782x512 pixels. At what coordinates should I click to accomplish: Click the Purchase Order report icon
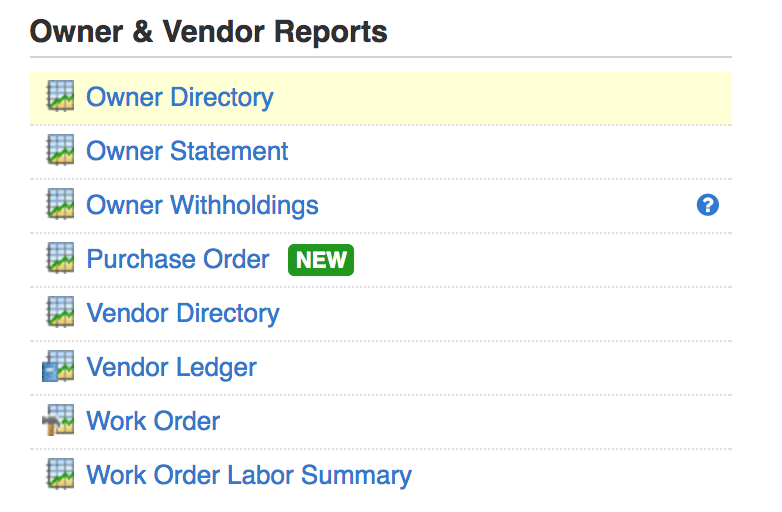60,259
